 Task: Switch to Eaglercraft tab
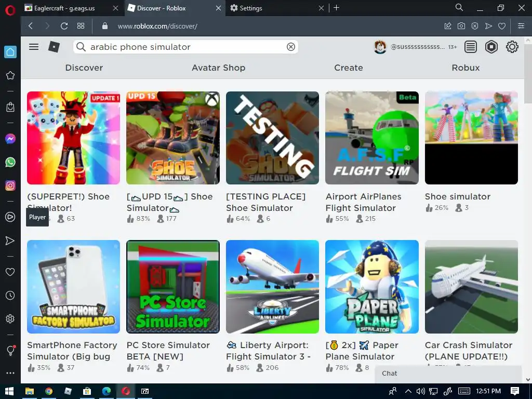pyautogui.click(x=64, y=8)
